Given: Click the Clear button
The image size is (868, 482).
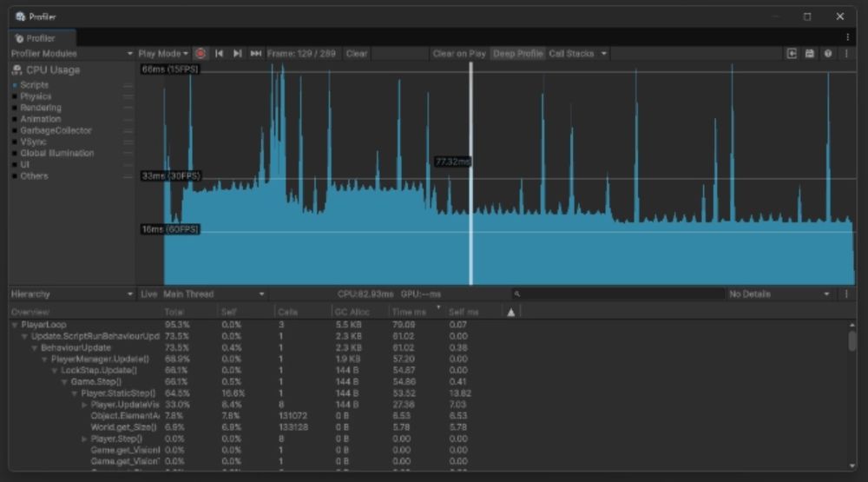Looking at the screenshot, I should point(357,54).
